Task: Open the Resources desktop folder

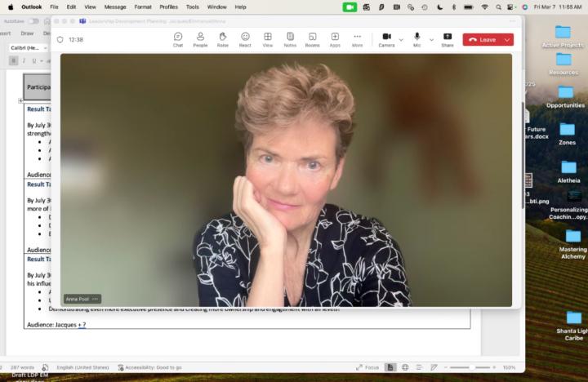Action: point(563,64)
